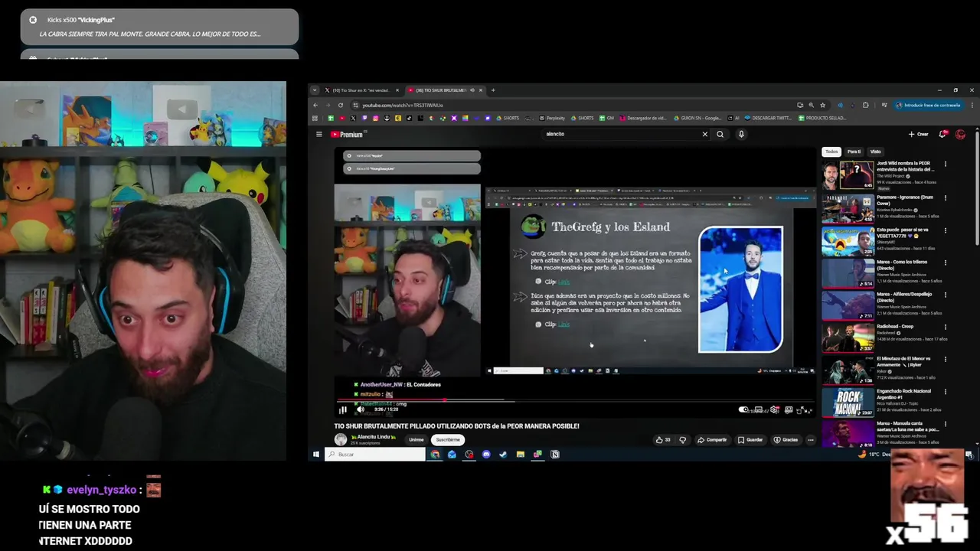The width and height of the screenshot is (980, 551).
Task: Open the Chrome tab search dropdown
Action: tap(315, 90)
